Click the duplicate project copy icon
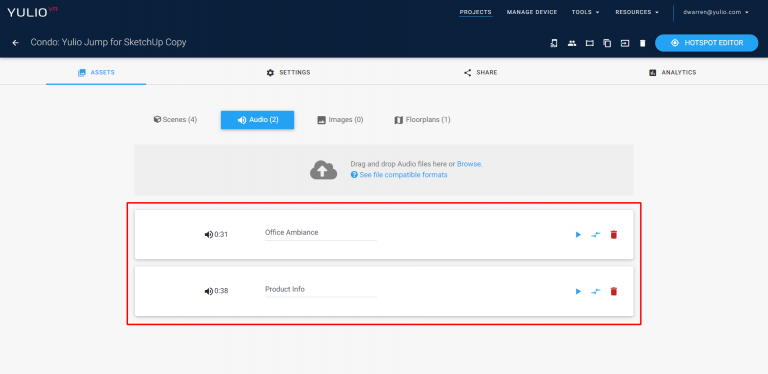 click(607, 43)
